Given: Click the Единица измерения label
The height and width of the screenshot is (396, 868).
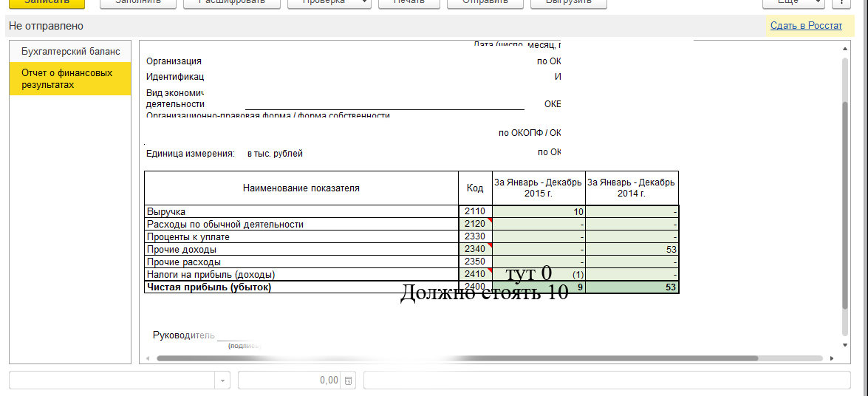Looking at the screenshot, I should point(191,154).
